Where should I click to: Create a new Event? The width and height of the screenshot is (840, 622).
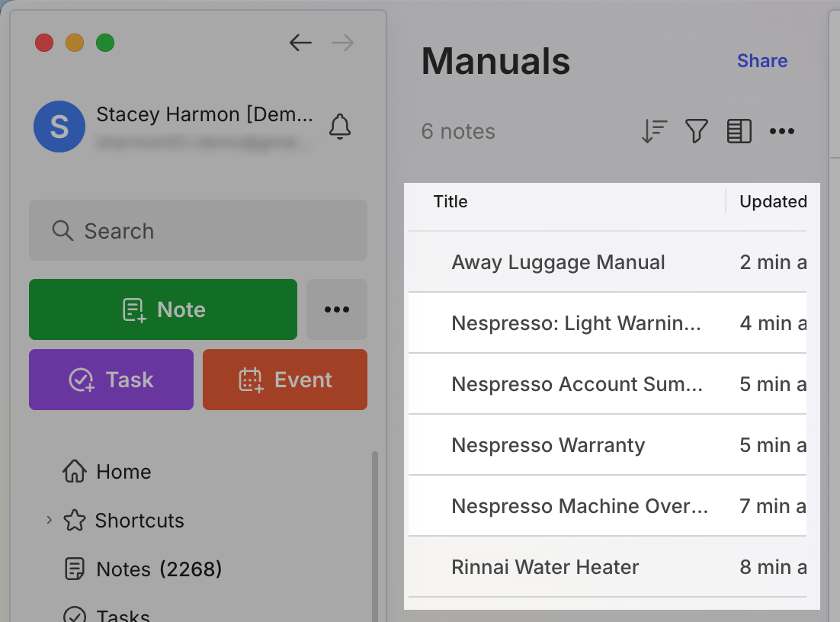(285, 380)
